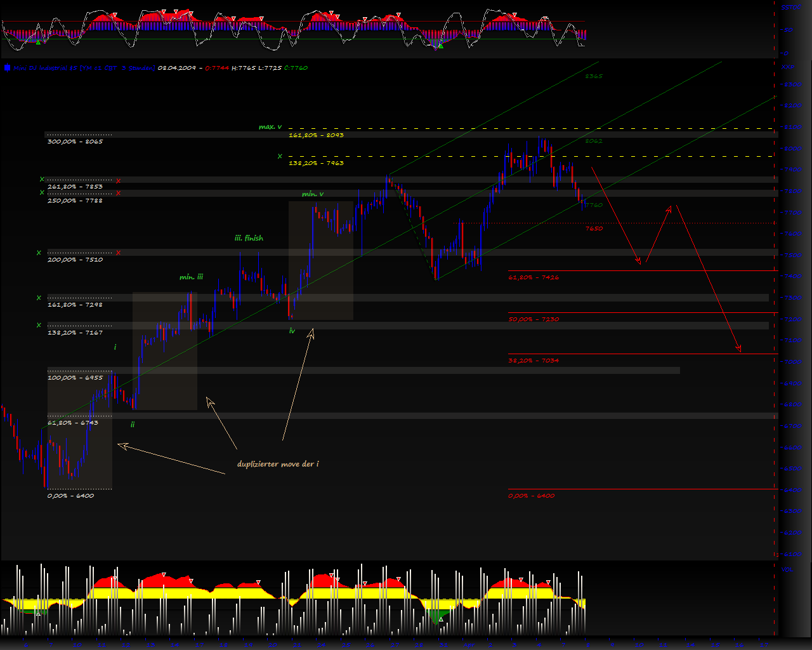
Task: Click the green X left of 261,80% – 7853
Action: point(42,180)
